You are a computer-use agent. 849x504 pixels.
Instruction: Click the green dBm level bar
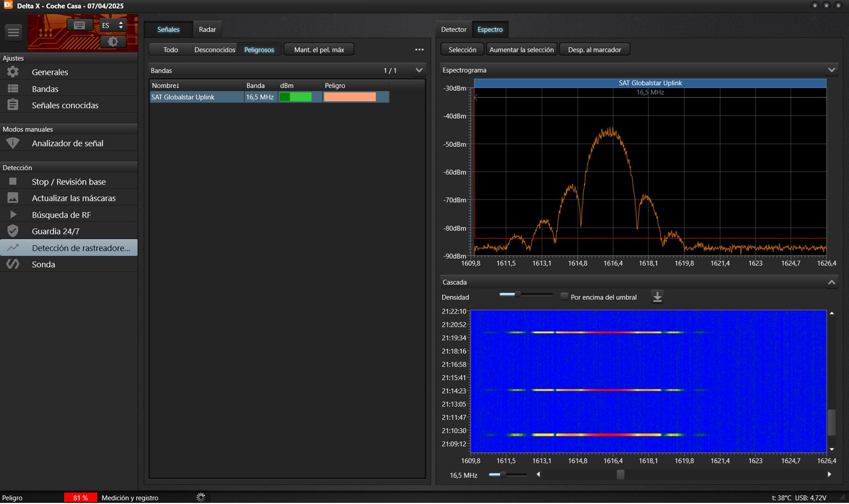[295, 97]
